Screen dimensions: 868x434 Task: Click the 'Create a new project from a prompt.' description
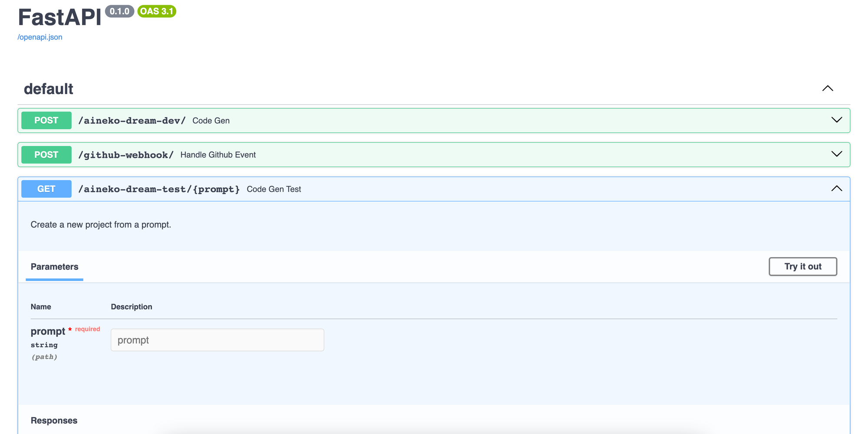click(x=101, y=225)
